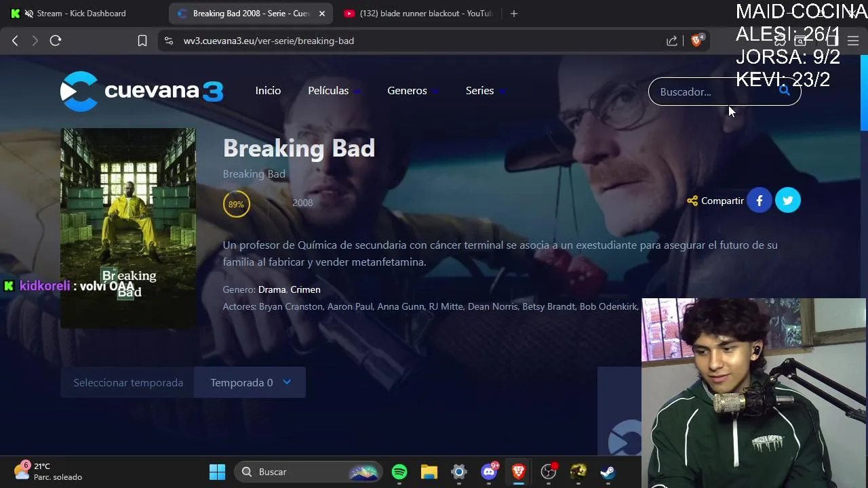Share on Facebook
This screenshot has height=488, width=868.
pos(759,201)
